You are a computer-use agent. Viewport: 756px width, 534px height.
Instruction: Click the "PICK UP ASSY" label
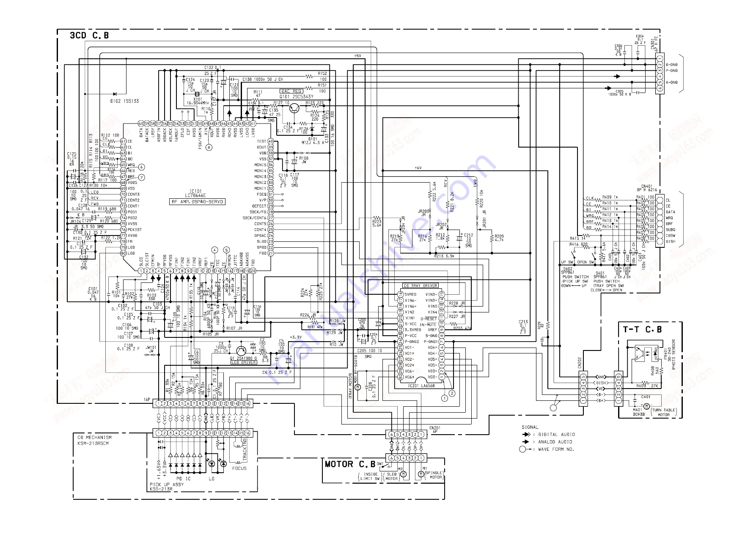167,485
